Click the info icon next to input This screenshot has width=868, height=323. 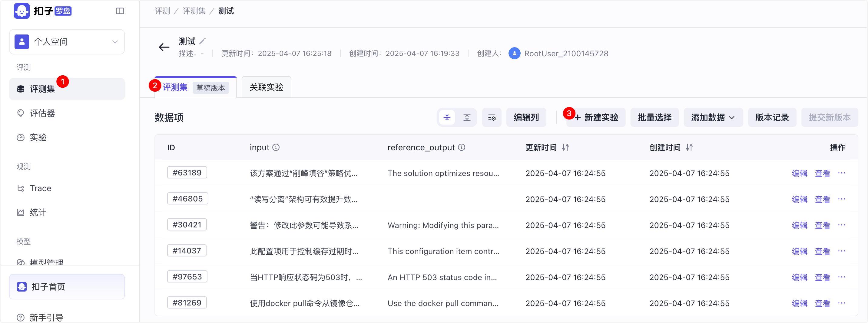[x=276, y=147]
